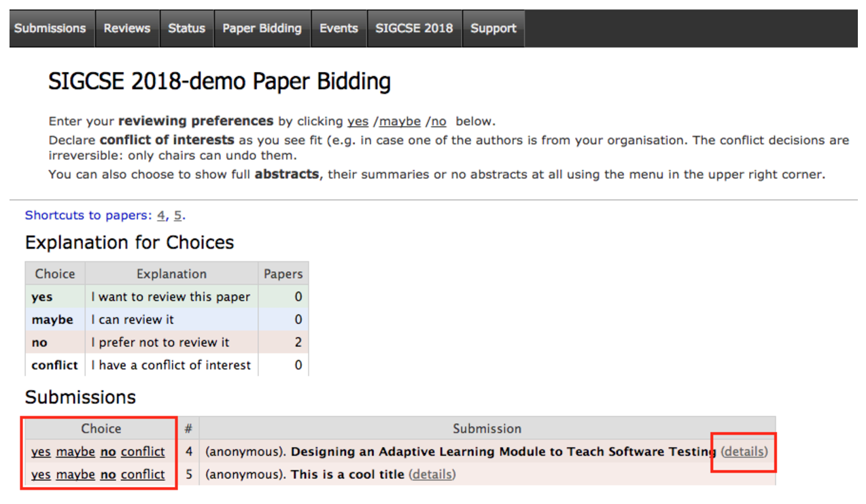Click shortcut link to paper 5
The image size is (866, 504).
point(177,215)
